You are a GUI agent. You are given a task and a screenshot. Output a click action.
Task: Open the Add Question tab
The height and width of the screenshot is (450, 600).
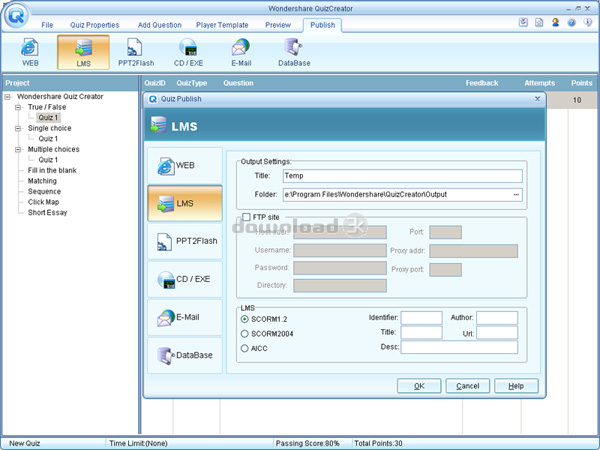pyautogui.click(x=160, y=25)
